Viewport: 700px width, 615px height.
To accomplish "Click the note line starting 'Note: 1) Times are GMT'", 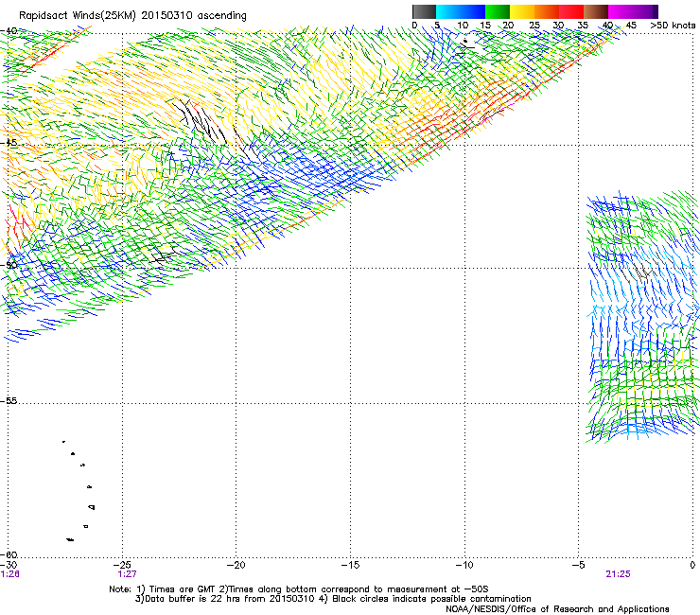I will tap(299, 589).
